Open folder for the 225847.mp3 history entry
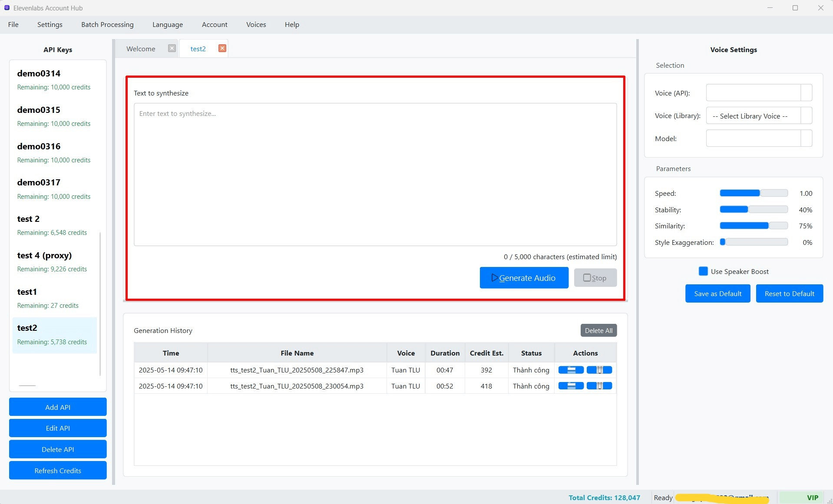 pos(571,370)
